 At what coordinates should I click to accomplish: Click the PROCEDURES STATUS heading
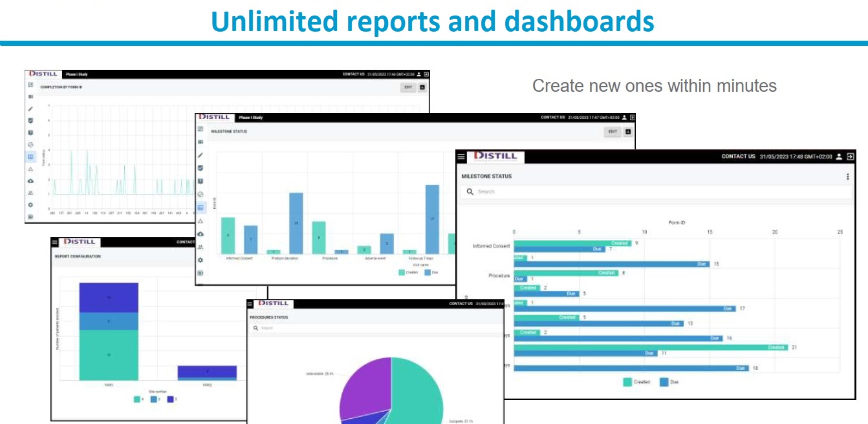tap(269, 317)
